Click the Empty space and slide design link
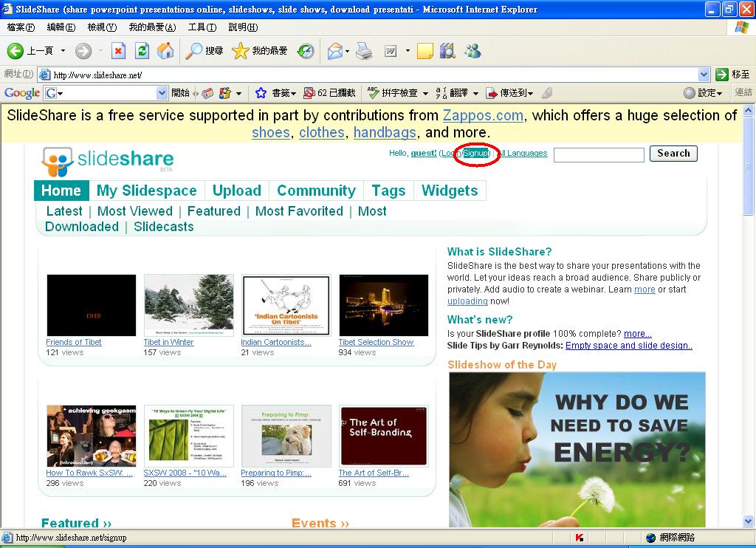Screen dimensions: 756x548 (x=629, y=346)
